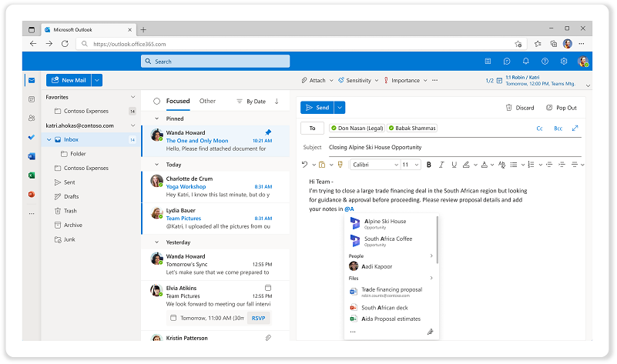
Task: Expand the compose pane with arrows icon
Action: click(575, 129)
